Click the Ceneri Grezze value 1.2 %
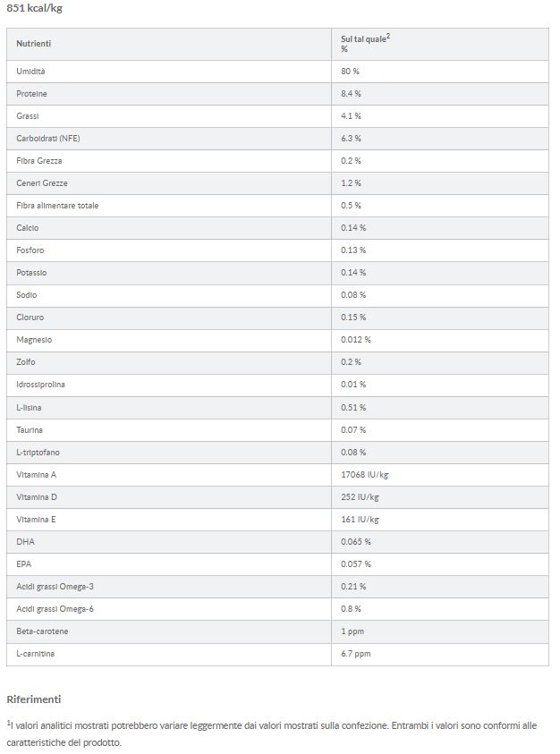The image size is (560, 754). (x=351, y=182)
